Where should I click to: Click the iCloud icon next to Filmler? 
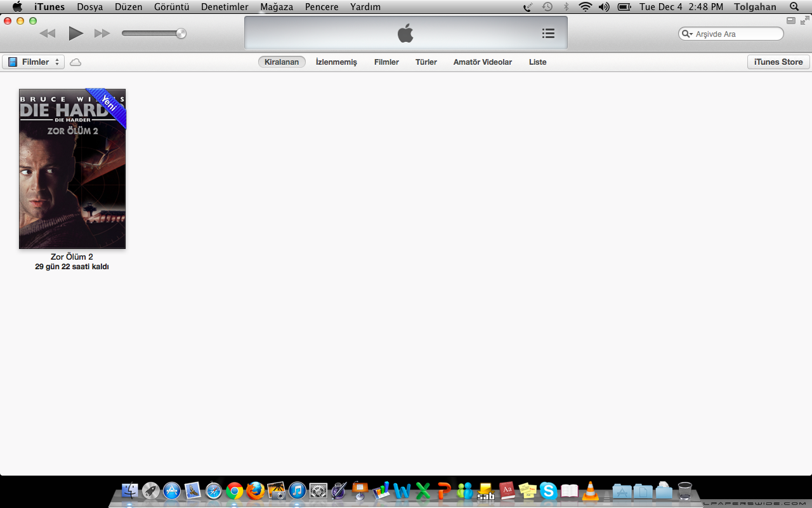(75, 62)
